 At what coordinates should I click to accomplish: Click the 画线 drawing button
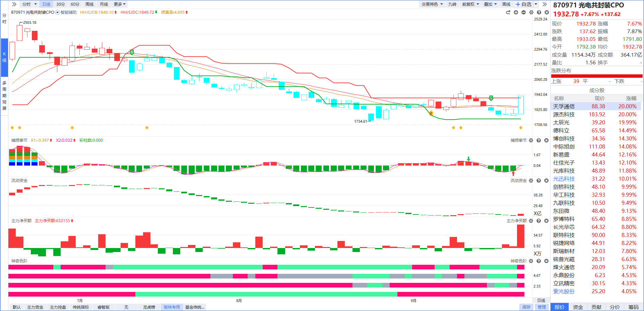(x=506, y=4)
